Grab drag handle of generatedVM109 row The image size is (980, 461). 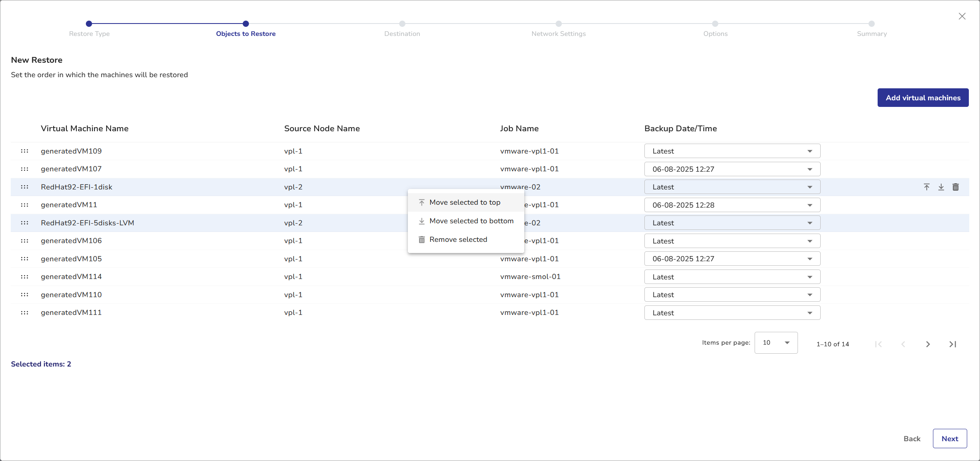pos(25,151)
